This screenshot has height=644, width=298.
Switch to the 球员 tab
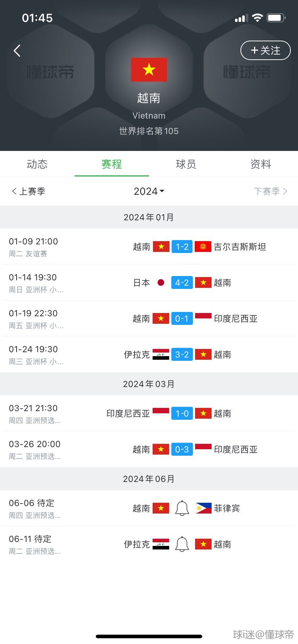tap(186, 164)
